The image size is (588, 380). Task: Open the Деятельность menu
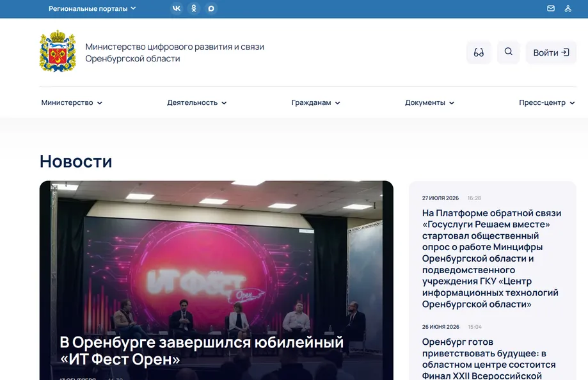197,102
